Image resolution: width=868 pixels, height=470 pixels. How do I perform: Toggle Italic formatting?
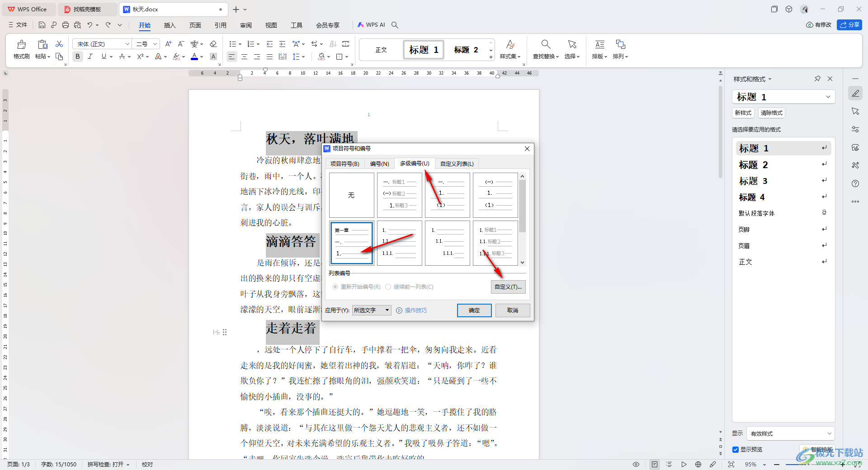90,56
